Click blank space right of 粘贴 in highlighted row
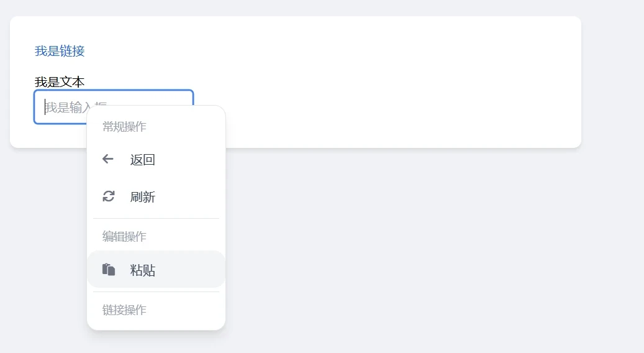Screen dimensions: 644x353 coord(189,270)
